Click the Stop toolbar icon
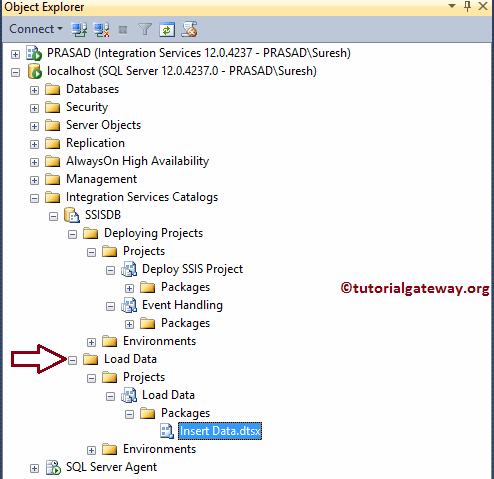 click(123, 30)
